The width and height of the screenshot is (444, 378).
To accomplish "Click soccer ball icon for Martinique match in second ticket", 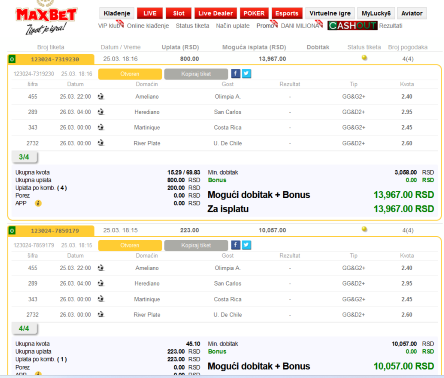I will pos(101,299).
